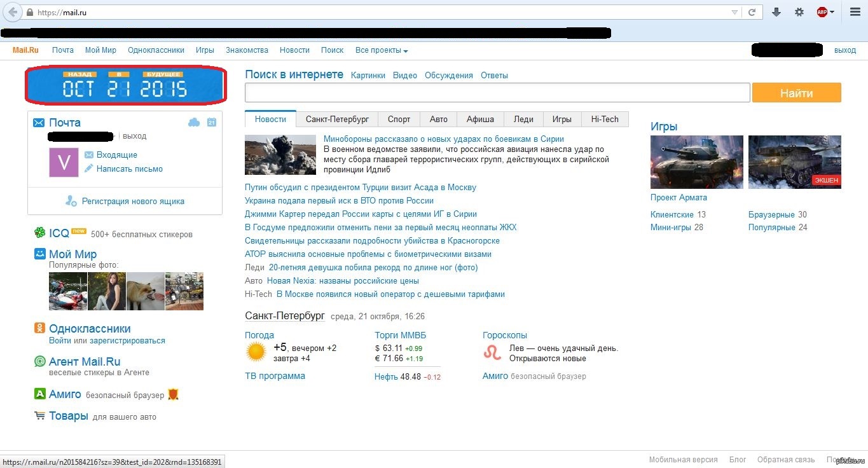Open the gear extension icon in toolbar
Screen dimensions: 868x468
(799, 12)
